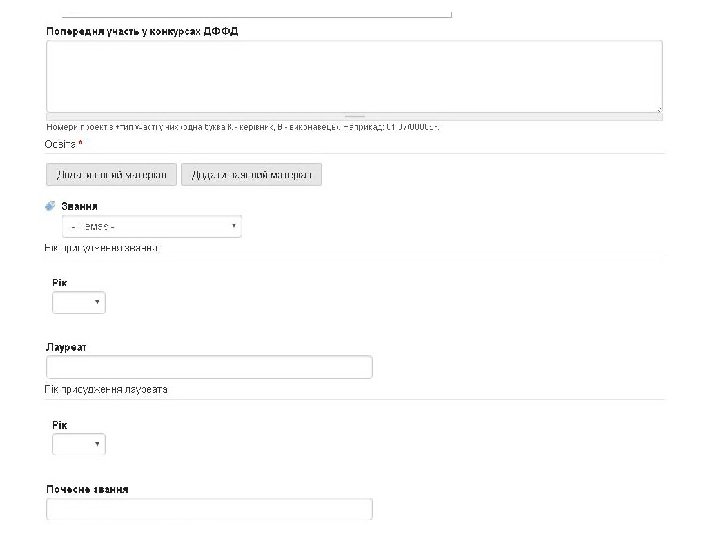This screenshot has height=540, width=720.
Task: Click the Освіта section heading
Action: click(x=63, y=144)
